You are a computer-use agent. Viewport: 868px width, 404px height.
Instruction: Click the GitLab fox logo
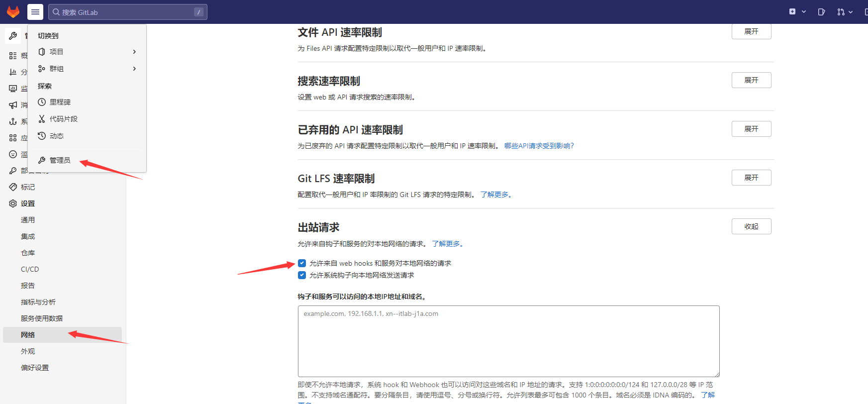coord(13,12)
